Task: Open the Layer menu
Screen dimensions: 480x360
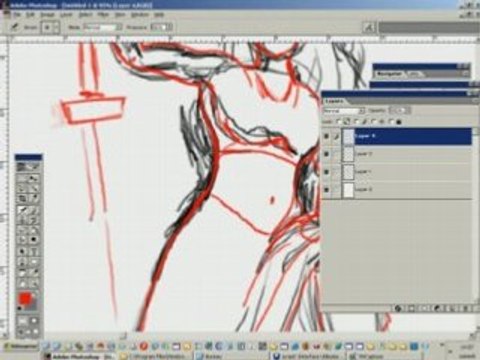Action: point(66,15)
